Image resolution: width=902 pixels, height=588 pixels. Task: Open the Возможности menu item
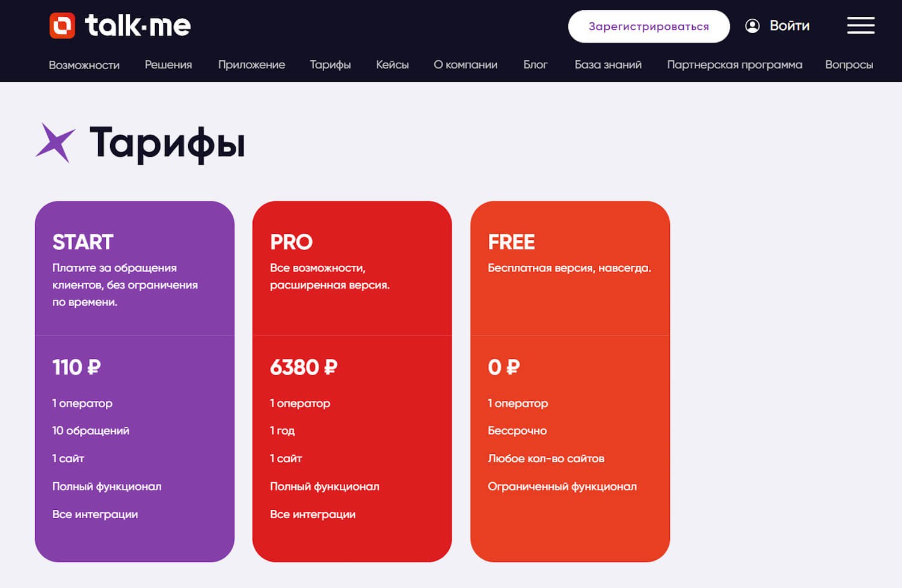pyautogui.click(x=84, y=65)
